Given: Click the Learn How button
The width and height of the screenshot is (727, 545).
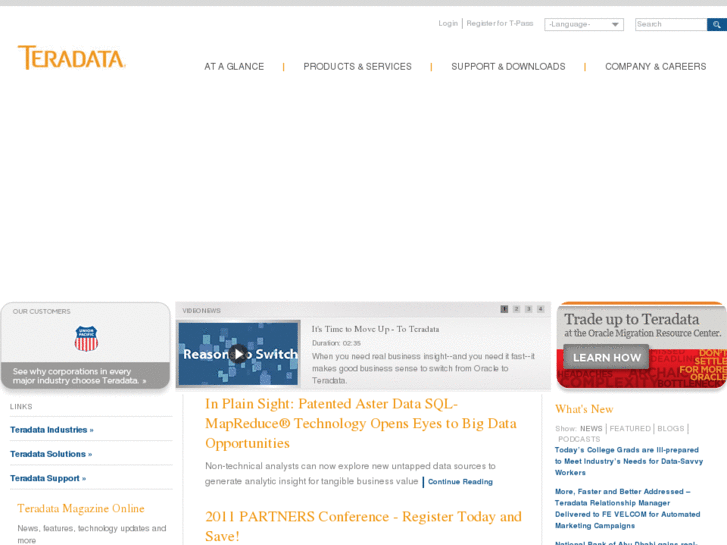Looking at the screenshot, I should (x=606, y=357).
